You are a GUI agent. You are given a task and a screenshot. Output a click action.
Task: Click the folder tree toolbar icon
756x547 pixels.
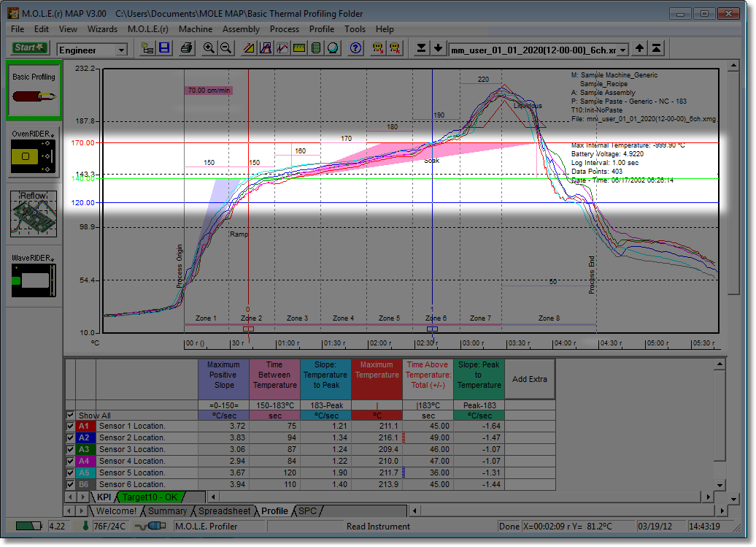pyautogui.click(x=147, y=48)
